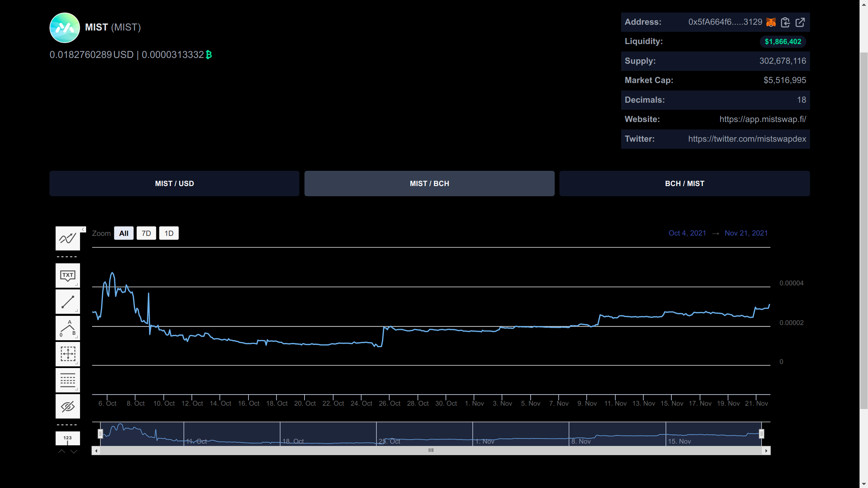
Task: Click the decimals value 18
Action: tap(802, 100)
